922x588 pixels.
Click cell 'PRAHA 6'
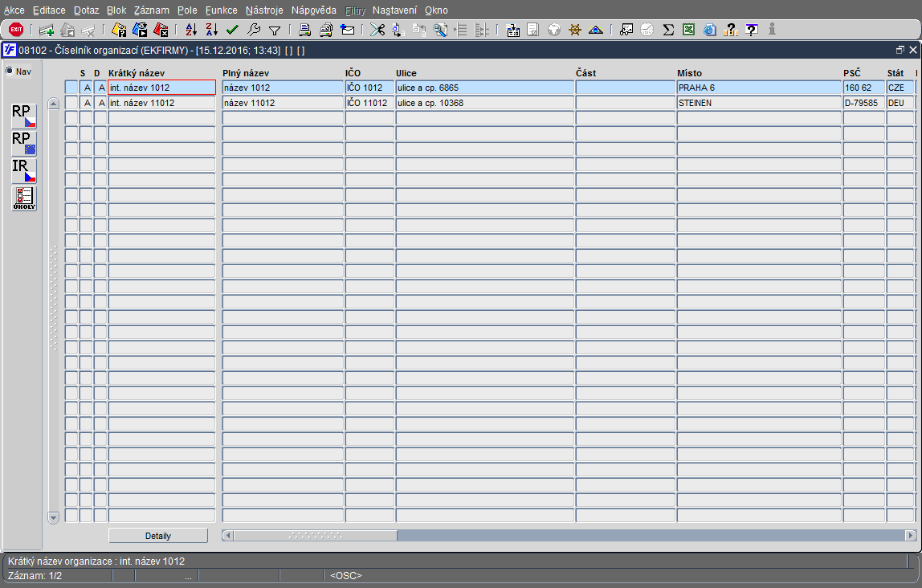(759, 88)
